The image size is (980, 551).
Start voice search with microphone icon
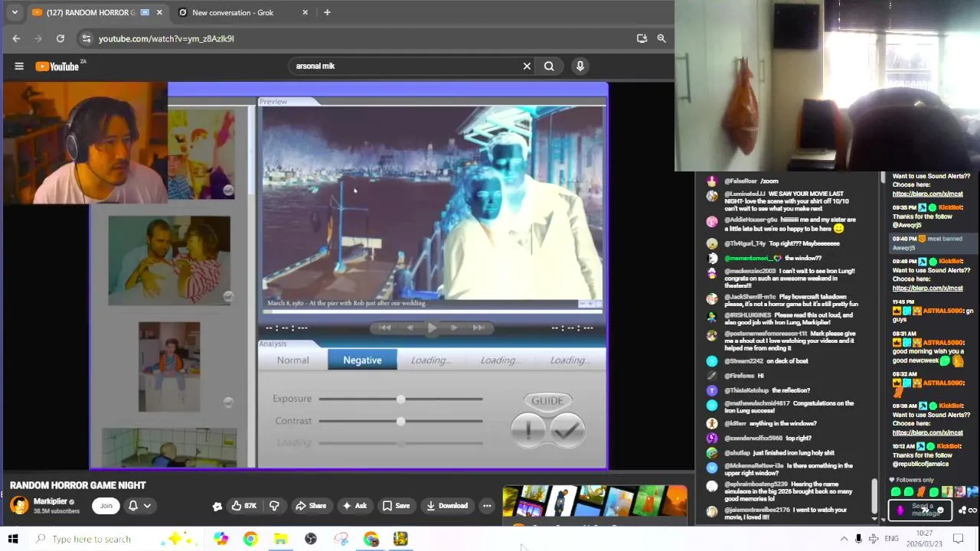tap(580, 67)
